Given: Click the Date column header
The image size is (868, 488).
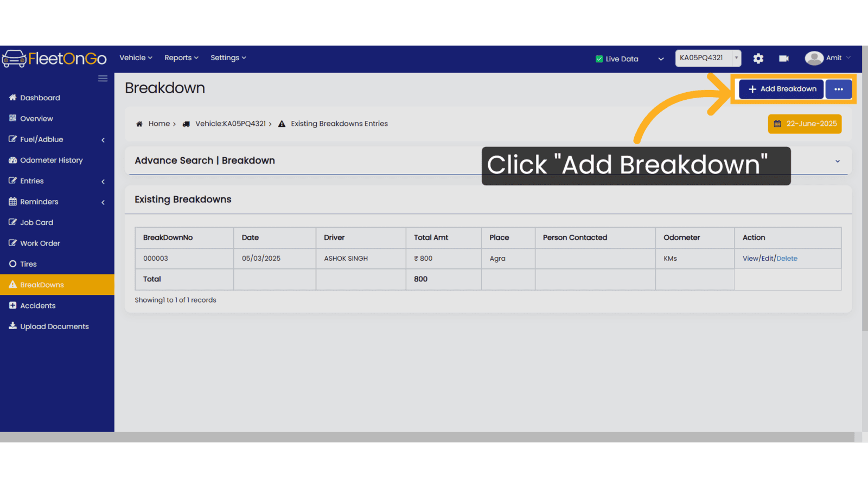Looking at the screenshot, I should pos(275,237).
